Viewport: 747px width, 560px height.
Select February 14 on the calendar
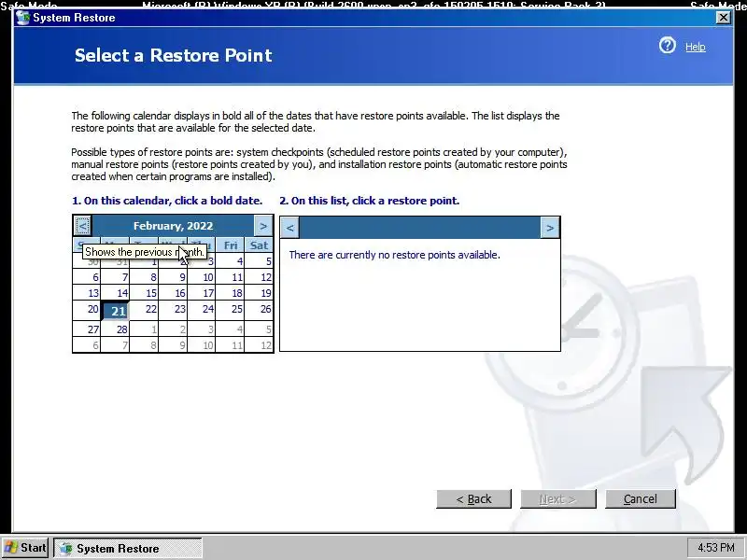(115, 293)
